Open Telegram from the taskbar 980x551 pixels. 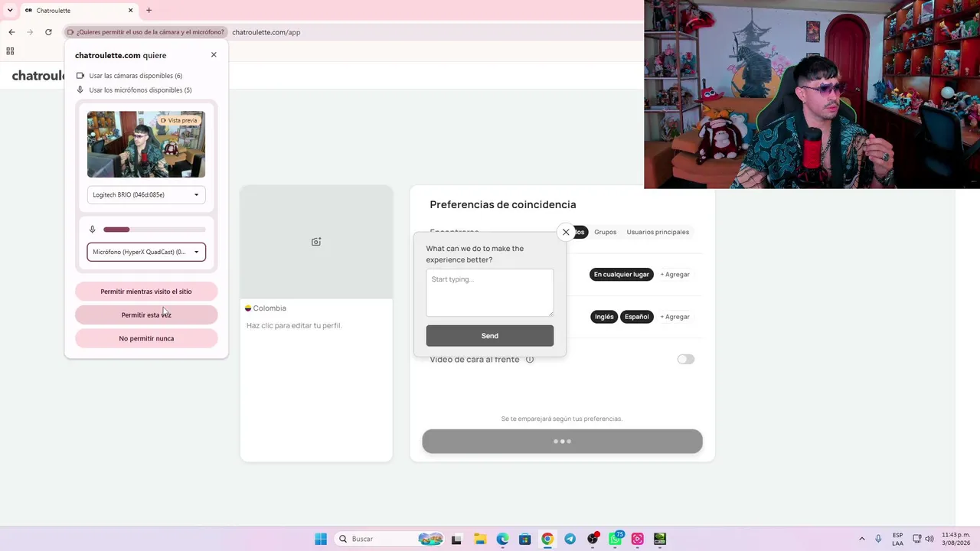570,539
